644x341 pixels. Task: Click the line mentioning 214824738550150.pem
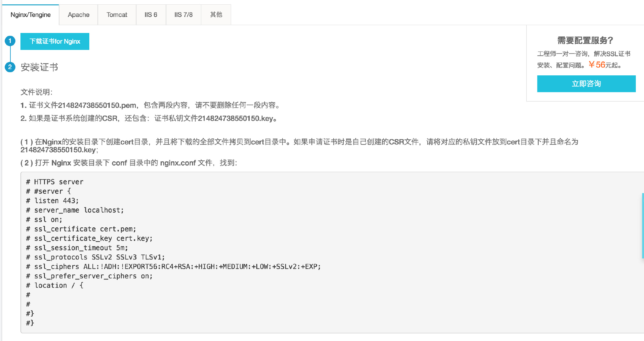[x=150, y=105]
